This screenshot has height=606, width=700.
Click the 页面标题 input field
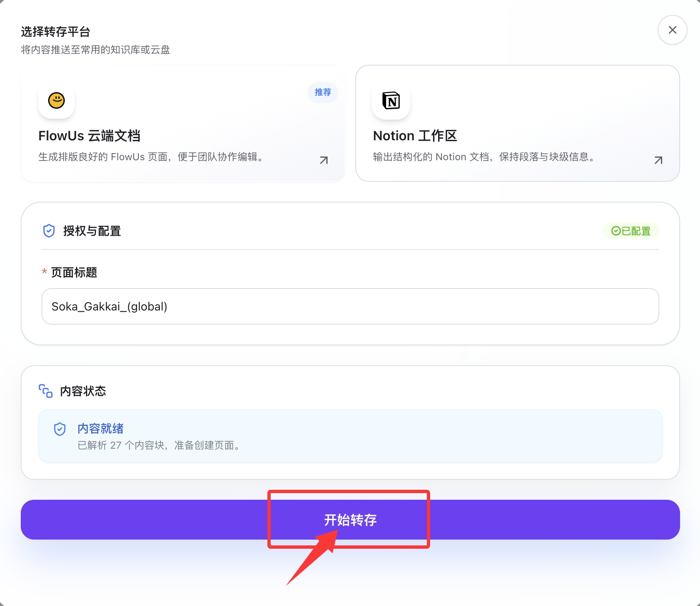[350, 306]
